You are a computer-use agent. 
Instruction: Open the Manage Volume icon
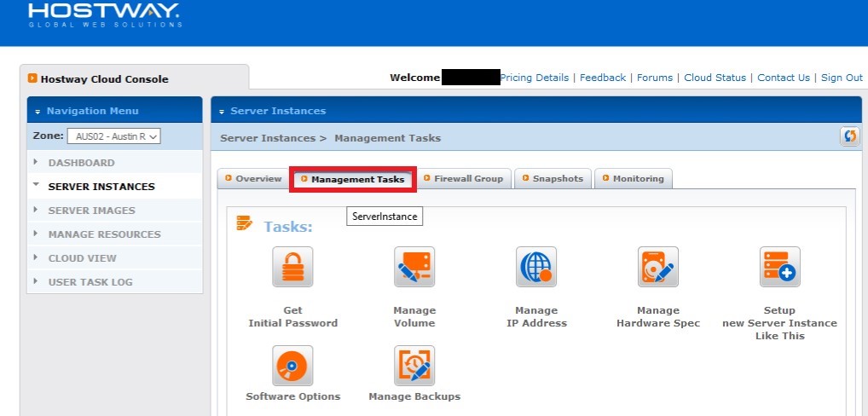coord(414,267)
